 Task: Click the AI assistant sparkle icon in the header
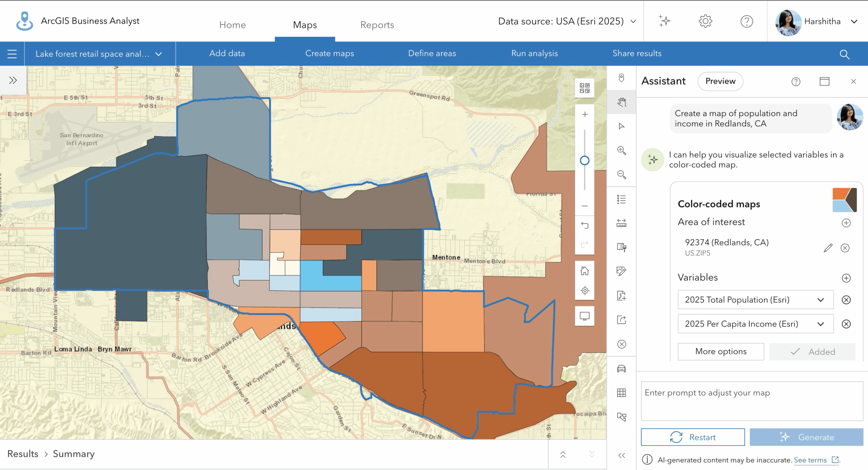coord(664,21)
